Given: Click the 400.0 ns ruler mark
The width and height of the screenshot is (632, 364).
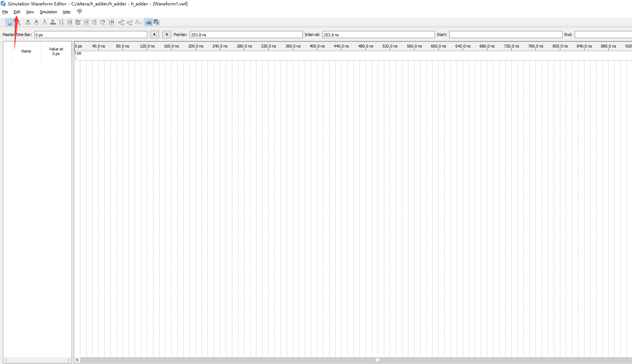Looking at the screenshot, I should point(317,46).
